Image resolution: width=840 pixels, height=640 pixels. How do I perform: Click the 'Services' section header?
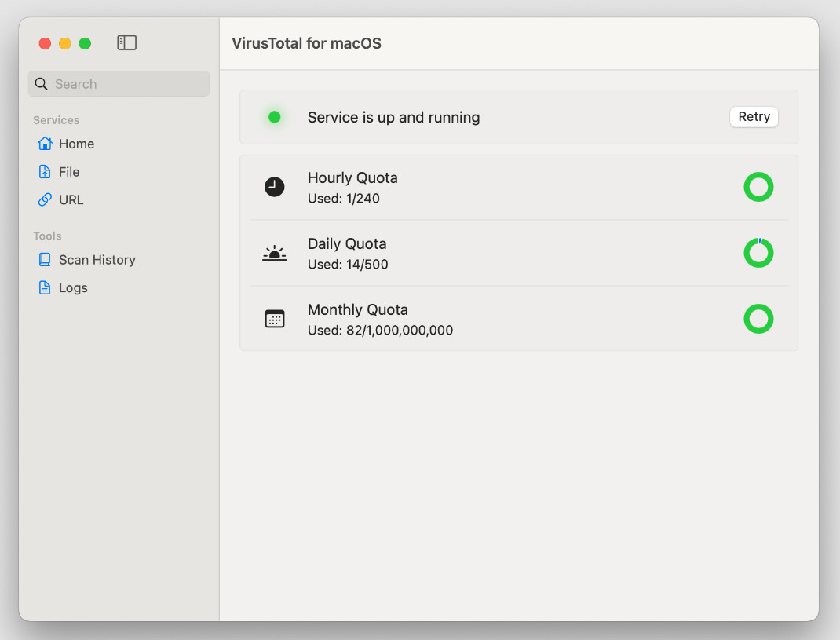pyautogui.click(x=57, y=120)
